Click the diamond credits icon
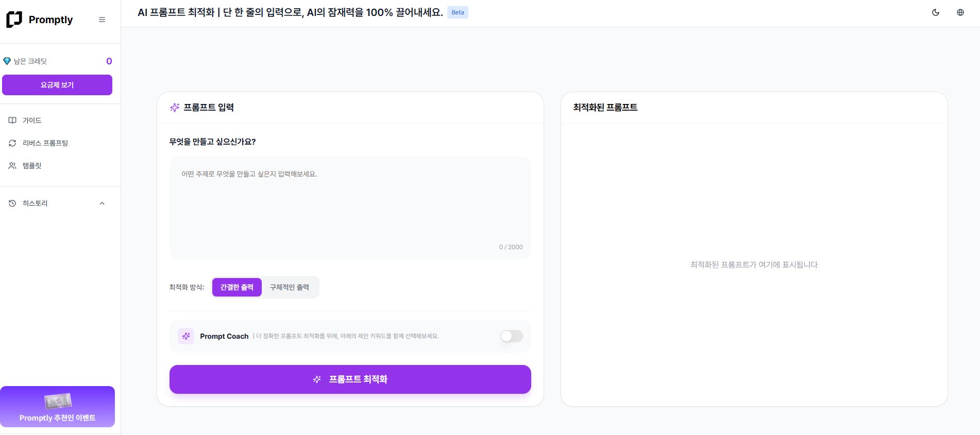This screenshot has height=435, width=980. point(7,61)
